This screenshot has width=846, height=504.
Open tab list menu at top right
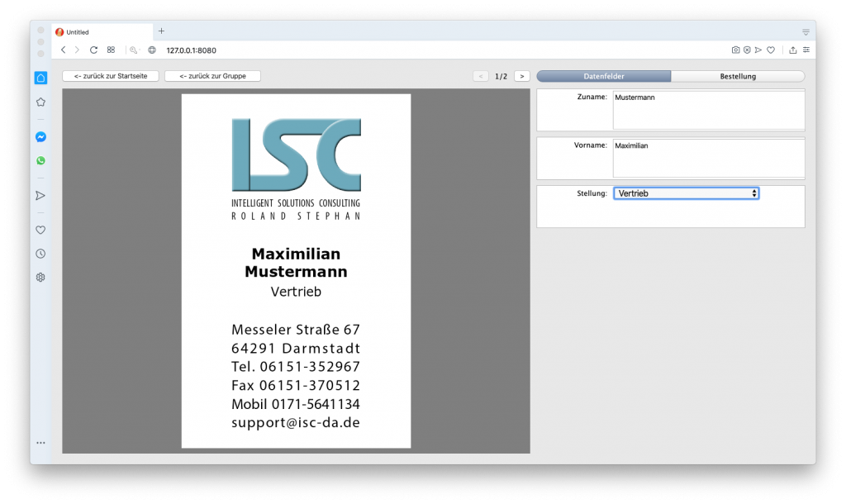[806, 32]
